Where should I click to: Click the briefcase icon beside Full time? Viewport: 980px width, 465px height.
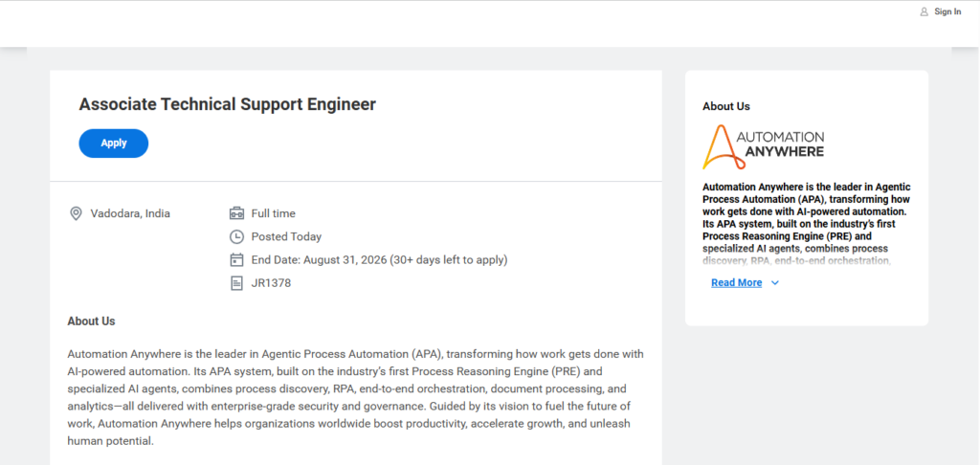pyautogui.click(x=236, y=213)
